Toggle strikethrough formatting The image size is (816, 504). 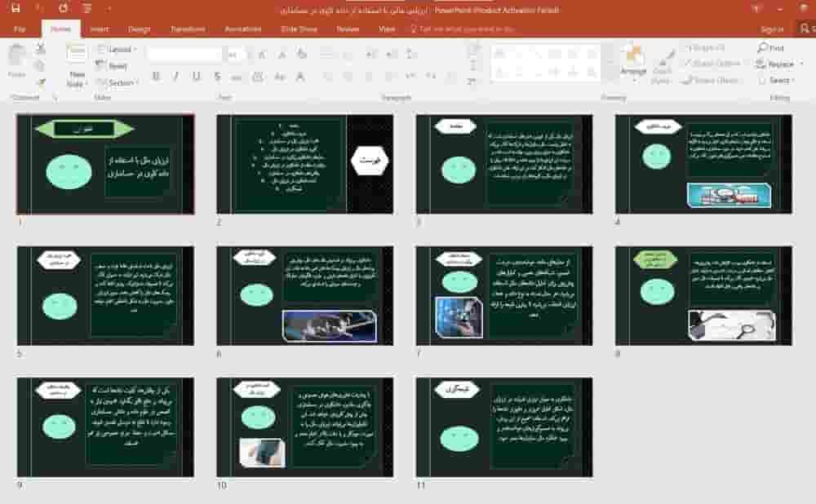click(237, 77)
